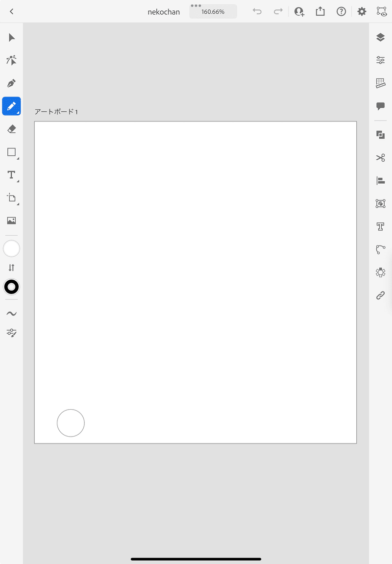Click the nekochan document title

pos(164,12)
